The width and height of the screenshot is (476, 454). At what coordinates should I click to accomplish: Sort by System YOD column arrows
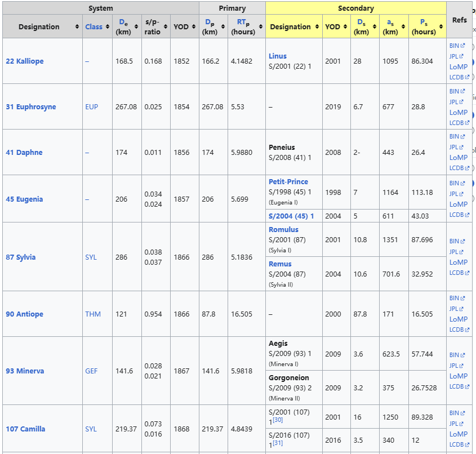[194, 27]
